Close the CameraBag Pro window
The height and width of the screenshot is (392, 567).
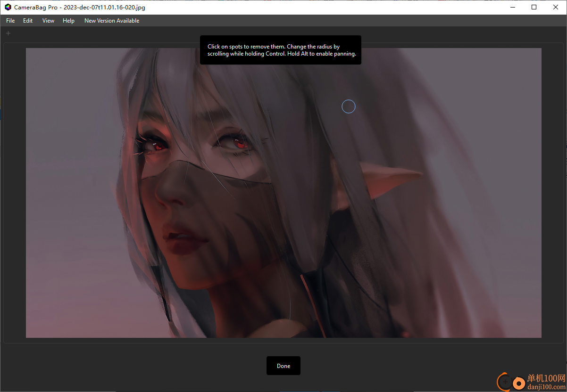[x=556, y=7]
